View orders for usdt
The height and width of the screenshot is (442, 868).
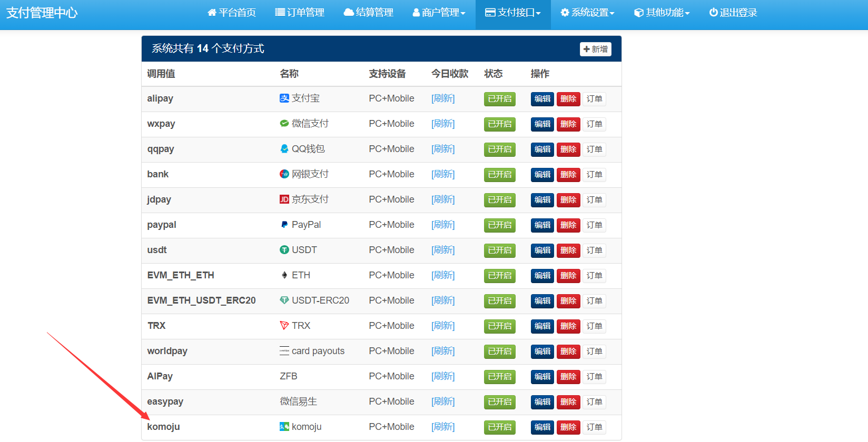coord(594,250)
